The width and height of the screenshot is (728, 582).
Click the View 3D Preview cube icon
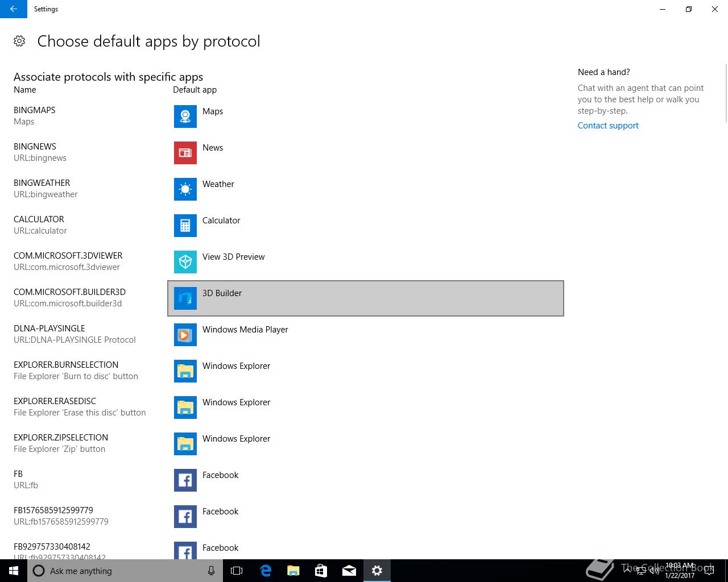pyautogui.click(x=185, y=262)
